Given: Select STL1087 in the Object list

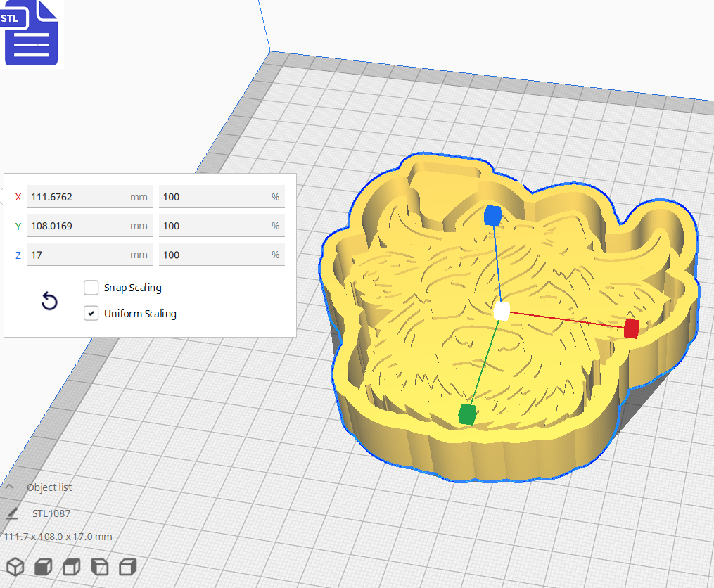Looking at the screenshot, I should click(x=53, y=513).
